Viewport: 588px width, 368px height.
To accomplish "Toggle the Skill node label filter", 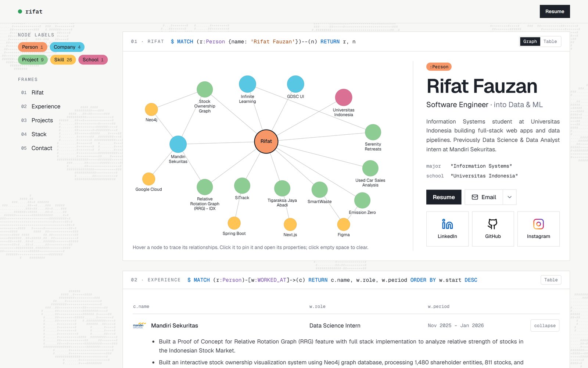I will [x=63, y=60].
